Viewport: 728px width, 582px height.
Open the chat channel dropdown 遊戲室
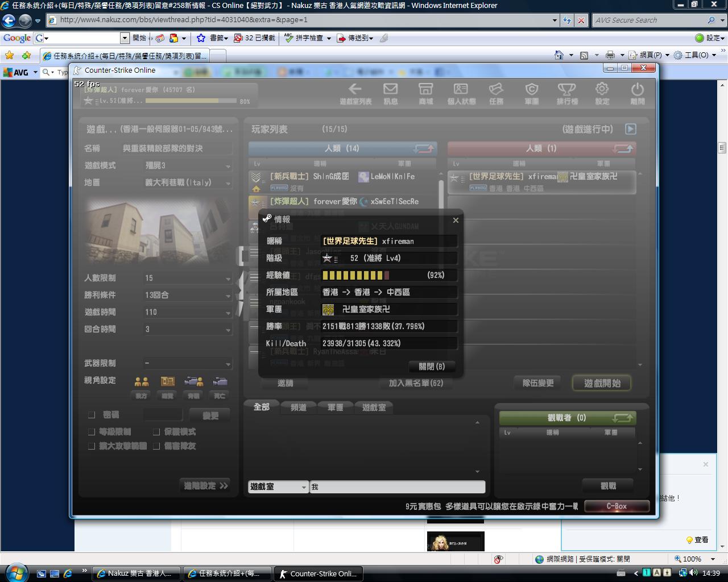click(x=278, y=487)
